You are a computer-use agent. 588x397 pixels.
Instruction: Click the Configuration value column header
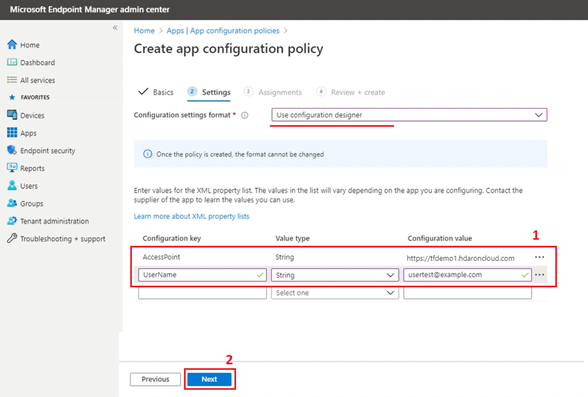coord(440,238)
